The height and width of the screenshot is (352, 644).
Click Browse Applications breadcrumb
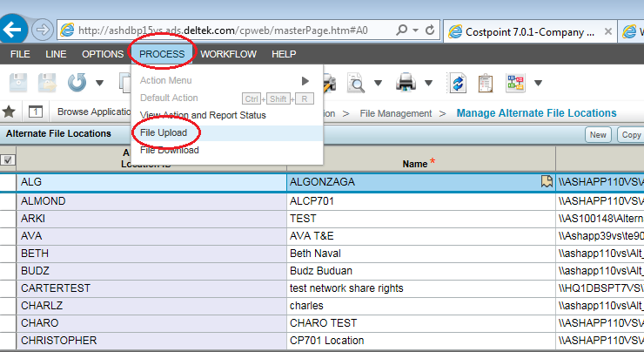[x=94, y=112]
